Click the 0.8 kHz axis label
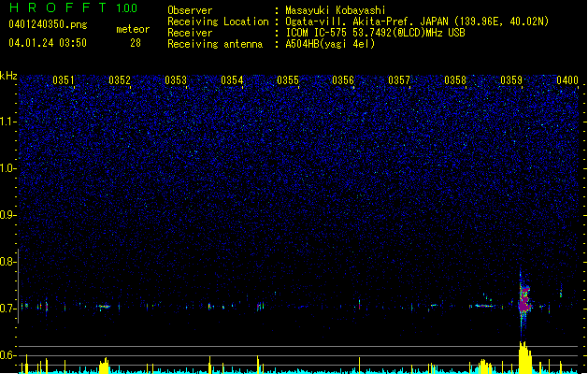The image size is (588, 374). [7, 262]
